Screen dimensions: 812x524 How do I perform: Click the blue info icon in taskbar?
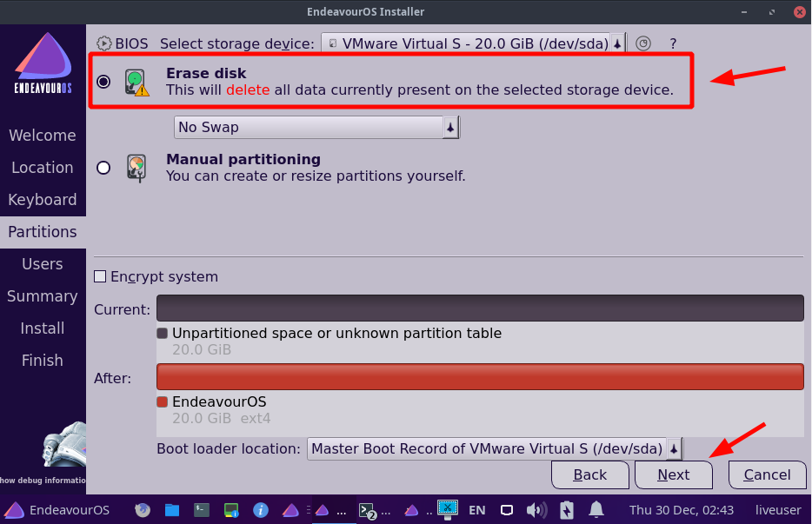tap(261, 510)
